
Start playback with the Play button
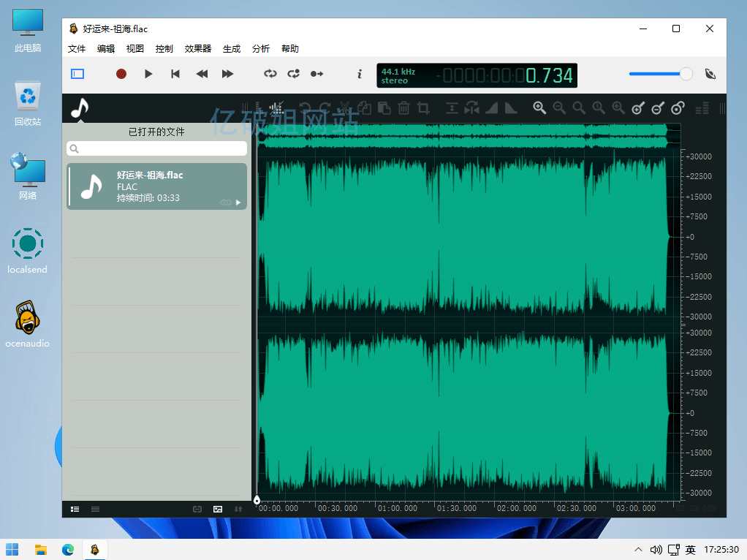coord(148,74)
